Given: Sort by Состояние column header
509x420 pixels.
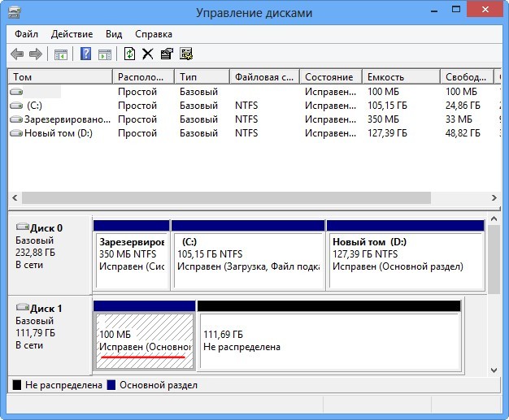Looking at the screenshot, I should pos(331,77).
